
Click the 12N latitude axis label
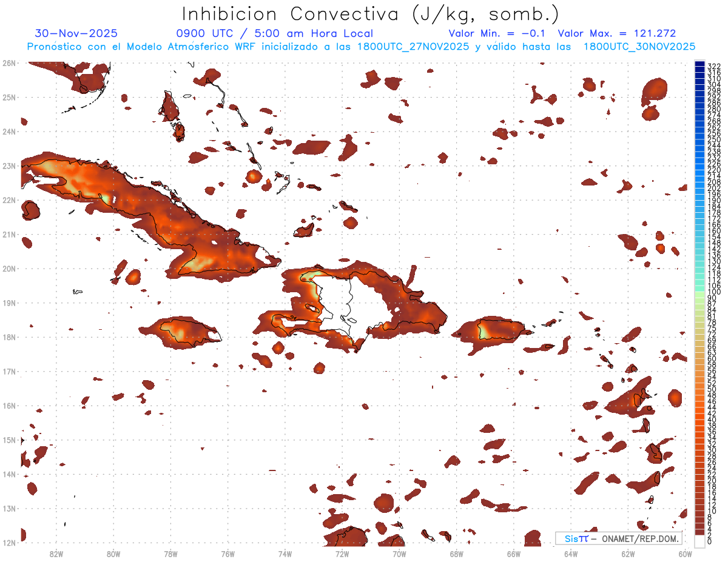[x=9, y=543]
